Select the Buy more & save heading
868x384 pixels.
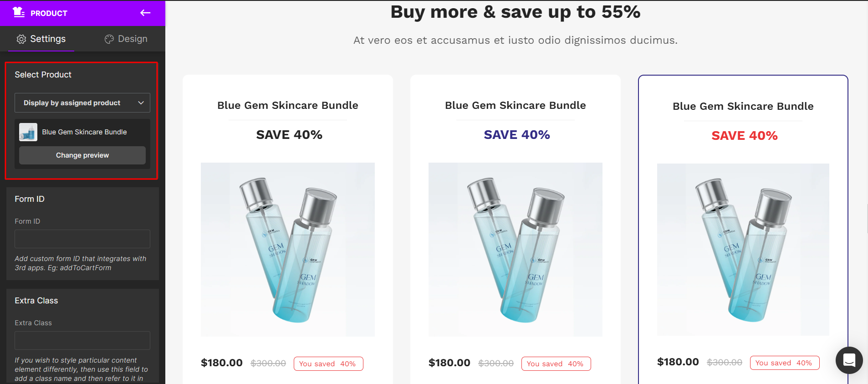(x=516, y=12)
